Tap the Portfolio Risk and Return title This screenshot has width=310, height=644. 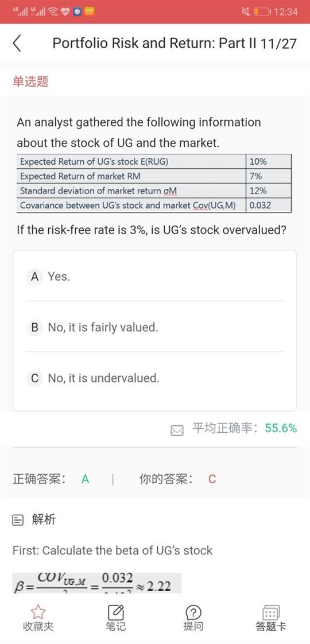[174, 43]
